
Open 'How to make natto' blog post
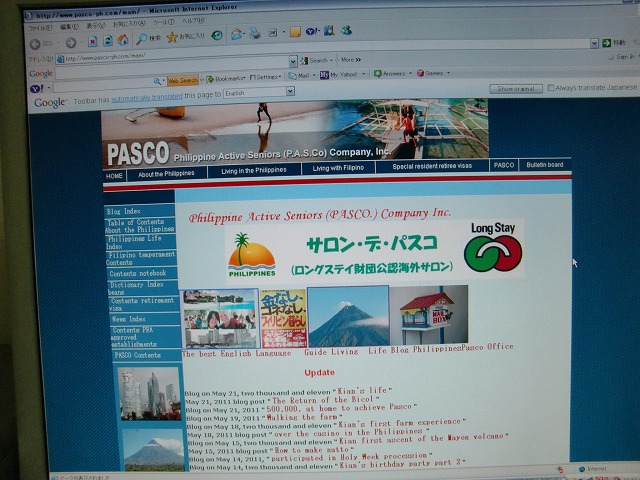pos(312,450)
